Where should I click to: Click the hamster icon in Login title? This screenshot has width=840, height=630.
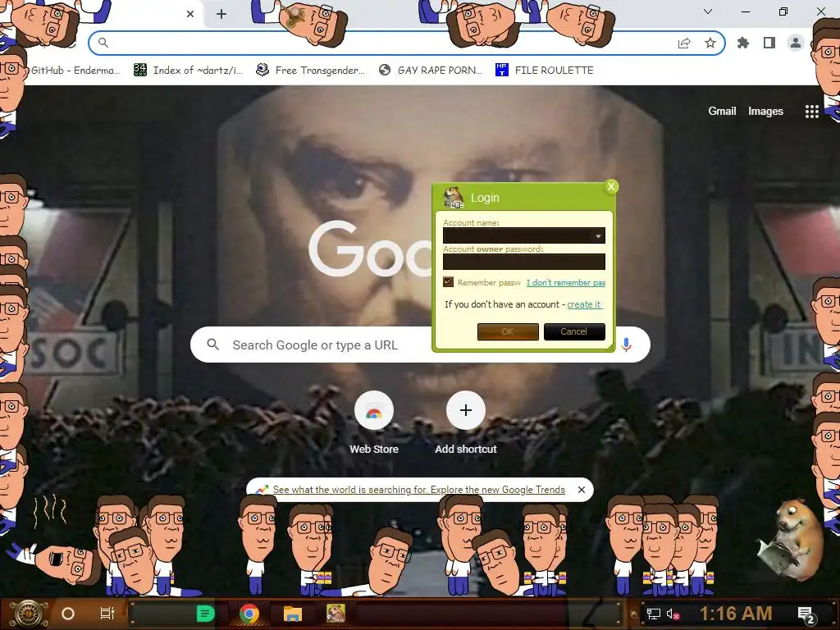[x=453, y=198]
